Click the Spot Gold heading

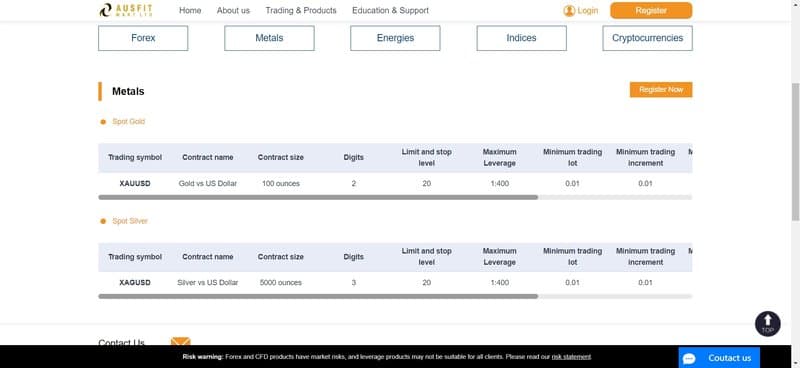click(129, 121)
